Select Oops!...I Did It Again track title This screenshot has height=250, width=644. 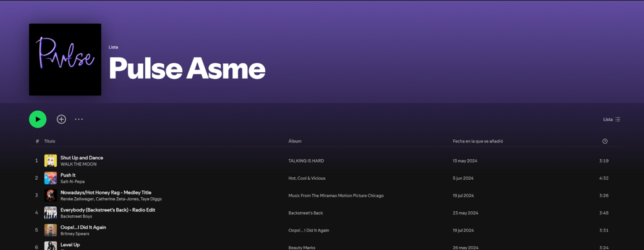coord(83,227)
